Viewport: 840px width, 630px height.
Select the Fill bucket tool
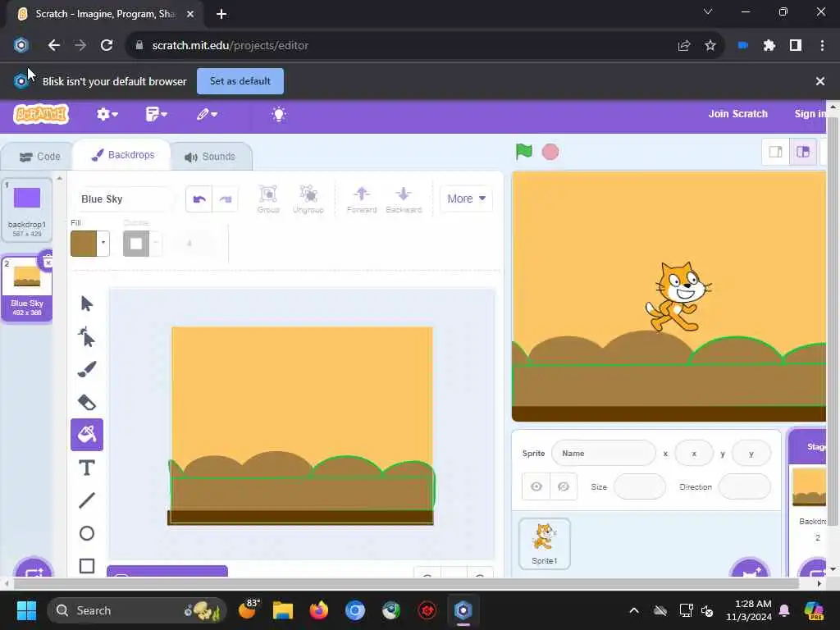[87, 434]
